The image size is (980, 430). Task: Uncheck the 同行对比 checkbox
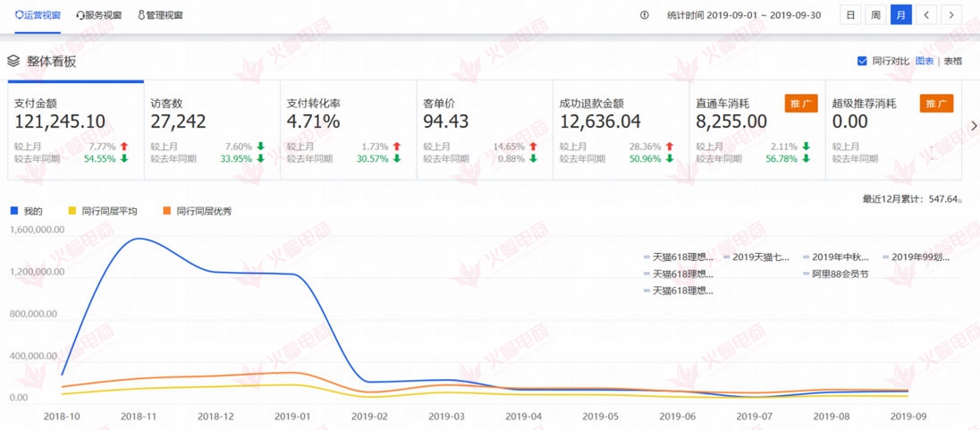(x=862, y=61)
